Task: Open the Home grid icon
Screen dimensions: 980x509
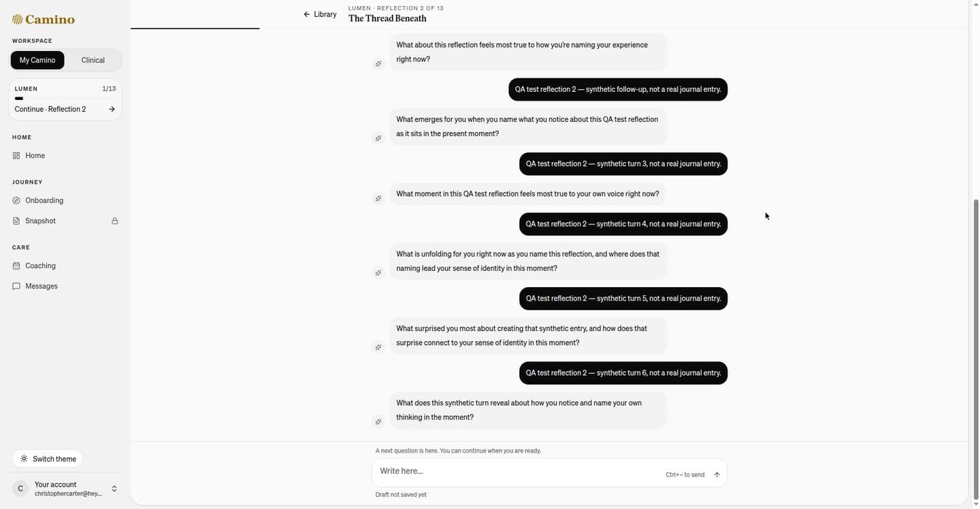Action: click(16, 156)
